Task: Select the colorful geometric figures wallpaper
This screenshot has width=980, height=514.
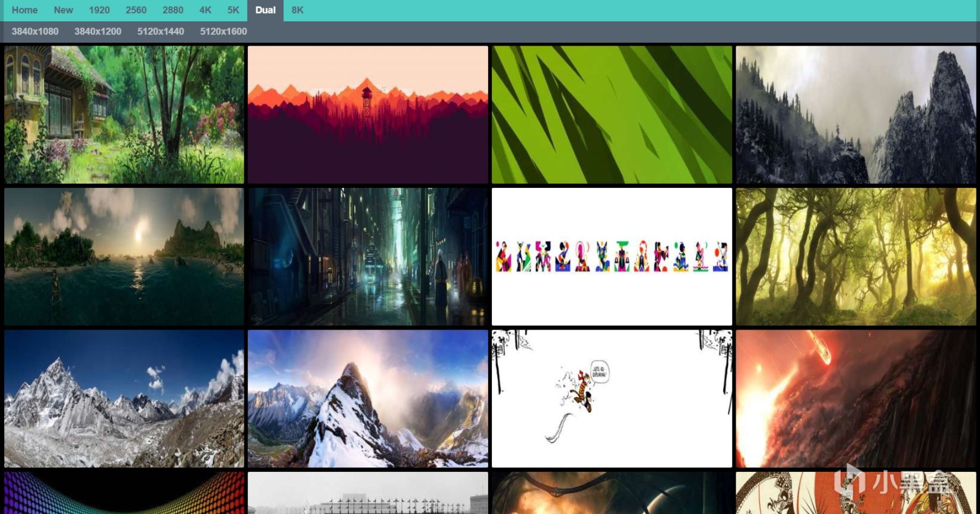Action: coord(612,257)
